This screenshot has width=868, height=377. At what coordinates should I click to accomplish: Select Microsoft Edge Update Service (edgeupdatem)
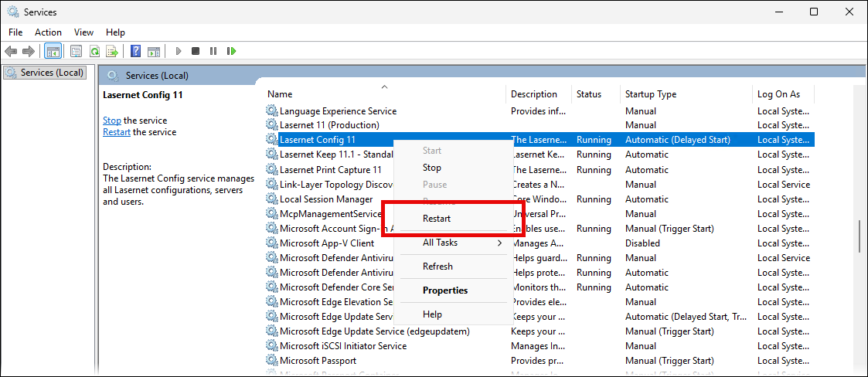coord(375,331)
